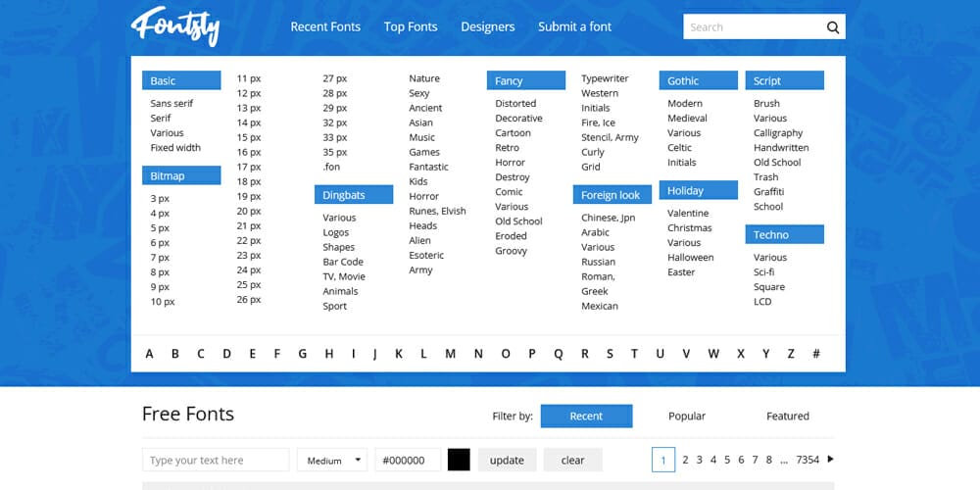Click the 'Type your text here' field

pos(216,460)
